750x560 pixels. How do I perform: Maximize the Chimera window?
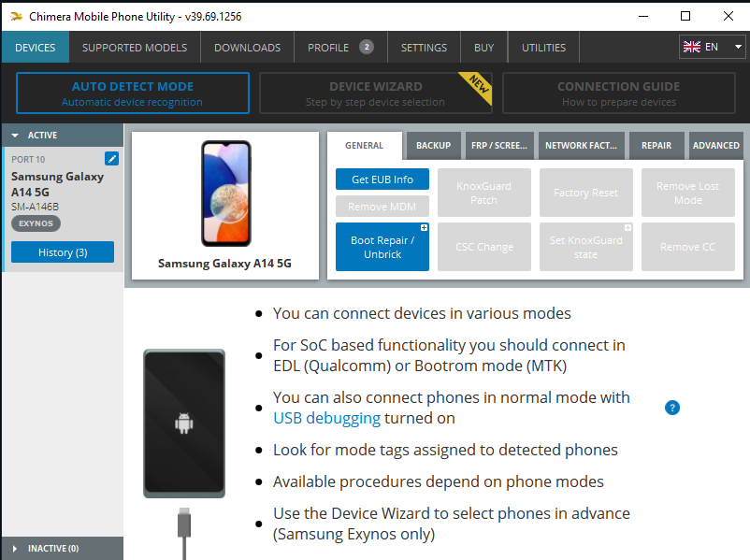pos(685,16)
